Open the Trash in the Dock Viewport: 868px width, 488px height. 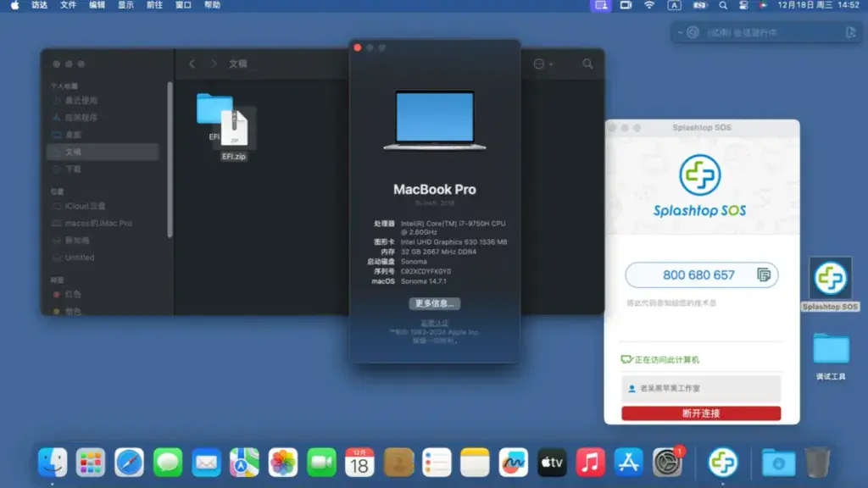coord(817,462)
